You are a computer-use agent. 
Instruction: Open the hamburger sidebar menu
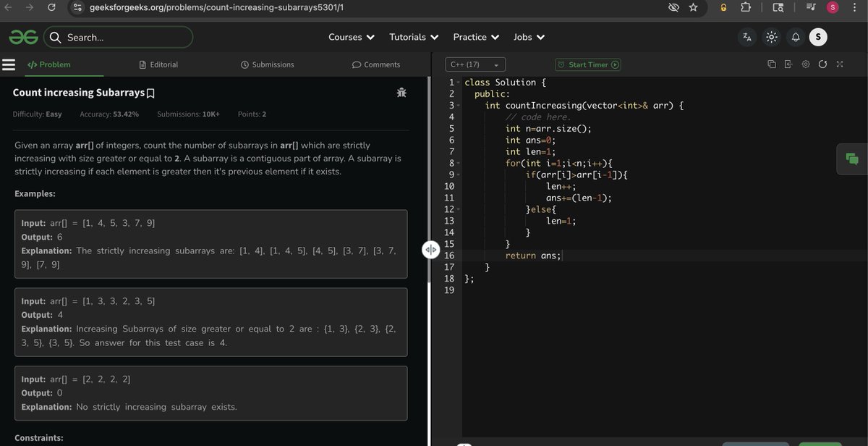9,64
